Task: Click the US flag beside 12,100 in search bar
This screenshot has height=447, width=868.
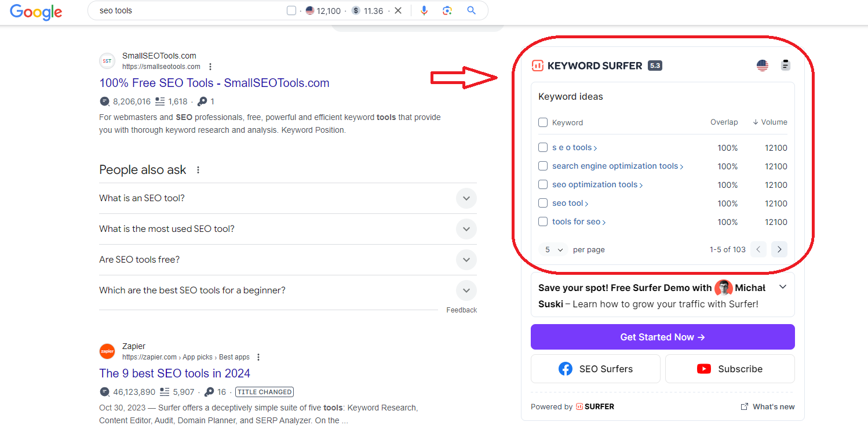Action: [x=310, y=10]
